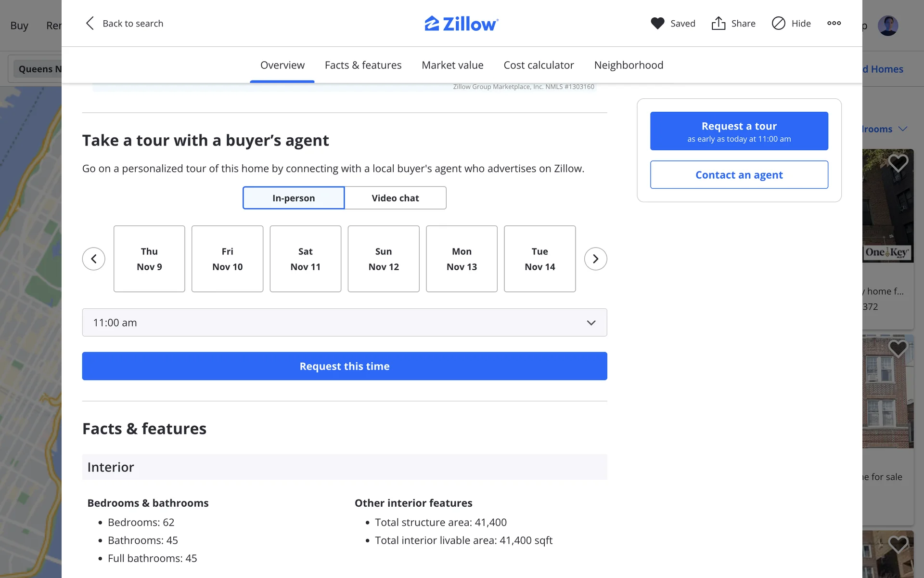Click the Request a tour button
924x578 pixels.
739,131
